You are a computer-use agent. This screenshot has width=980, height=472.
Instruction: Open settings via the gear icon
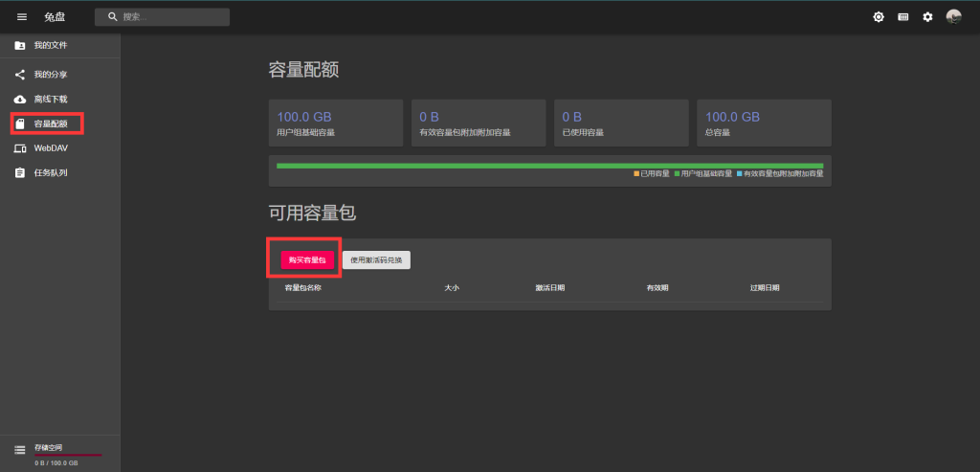pos(927,17)
